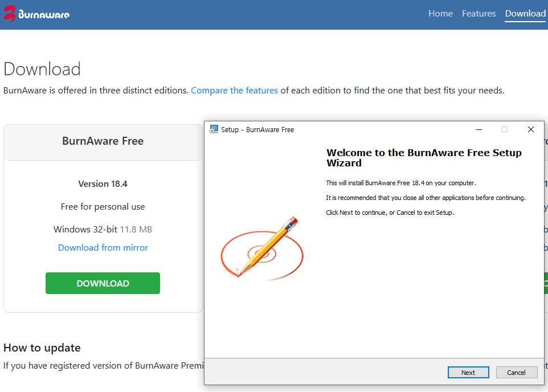
Task: Click the 'Download from mirror' link
Action: (x=103, y=248)
